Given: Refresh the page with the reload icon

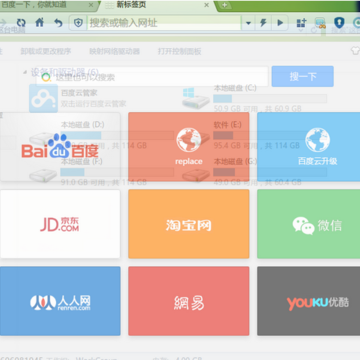Looking at the screenshot, I should tap(21, 23).
